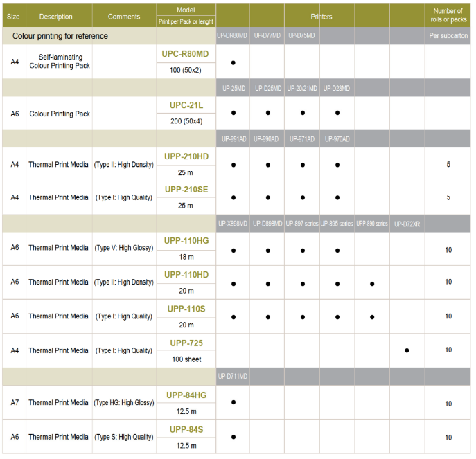
Task: Click the UPP-84HG model name
Action: point(186,395)
